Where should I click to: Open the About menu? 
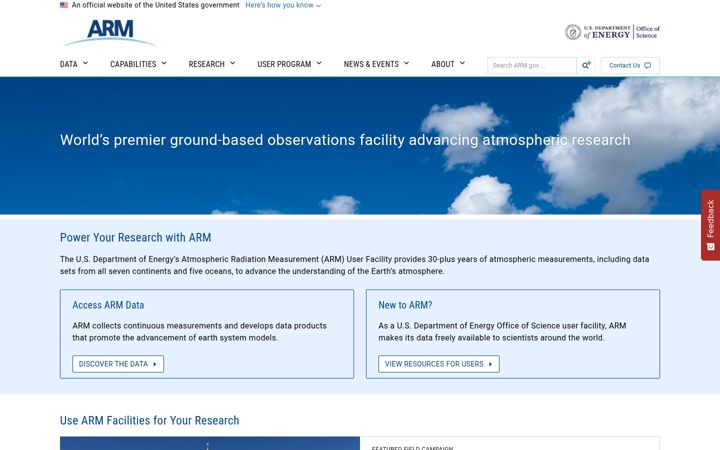(448, 64)
